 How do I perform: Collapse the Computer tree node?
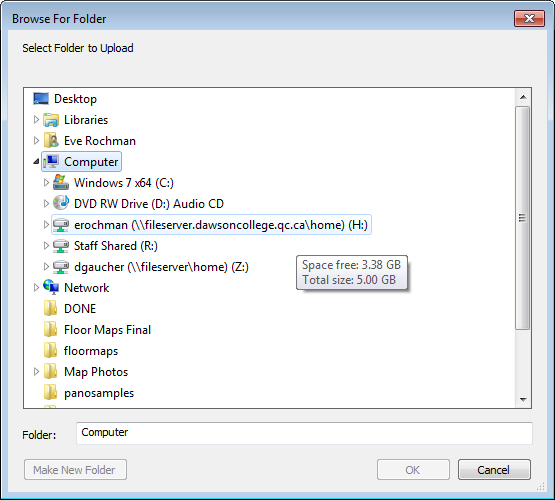(x=36, y=162)
